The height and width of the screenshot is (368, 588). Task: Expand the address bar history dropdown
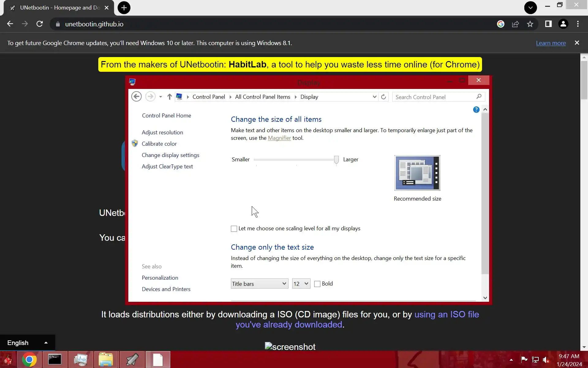[x=374, y=97]
